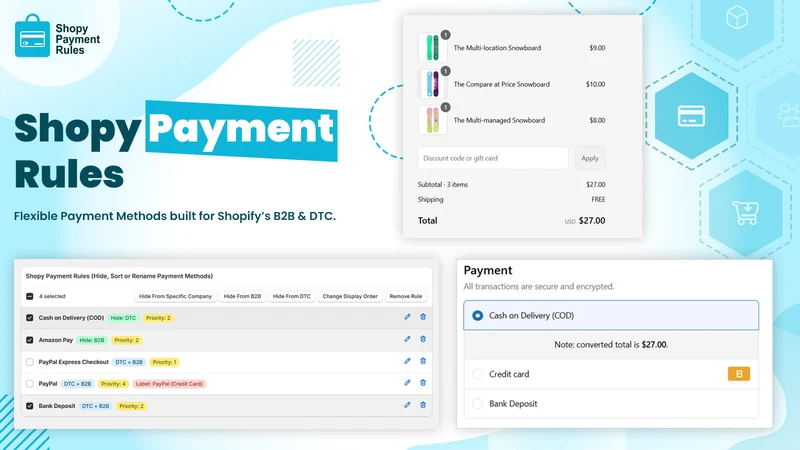Check the PayPal (Credit Card) label row checkbox
The width and height of the screenshot is (800, 450).
click(x=30, y=384)
